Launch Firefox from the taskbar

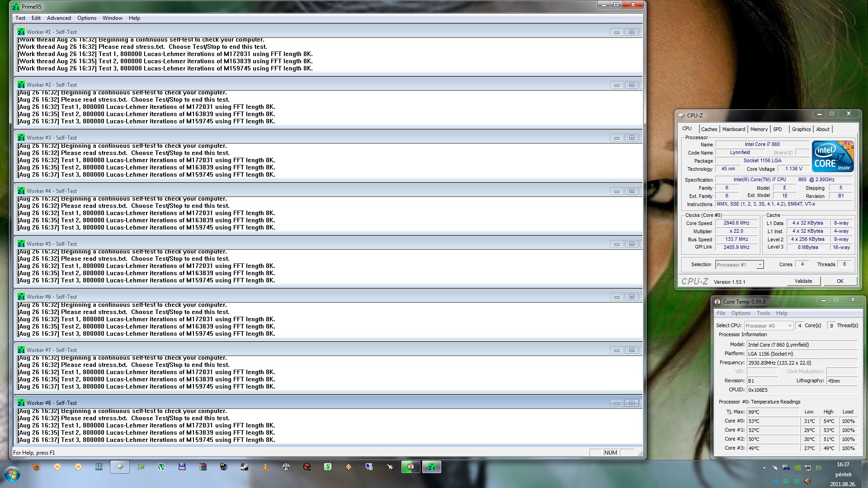37,467
